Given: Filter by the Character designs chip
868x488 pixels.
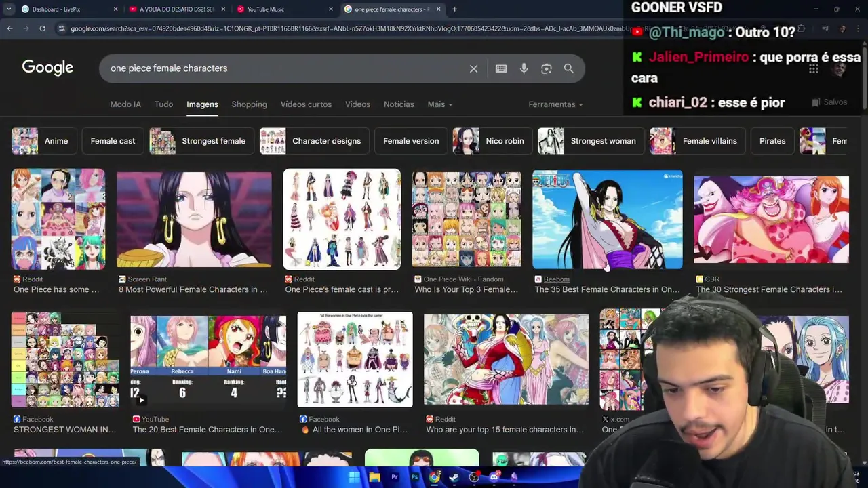Looking at the screenshot, I should pos(314,141).
